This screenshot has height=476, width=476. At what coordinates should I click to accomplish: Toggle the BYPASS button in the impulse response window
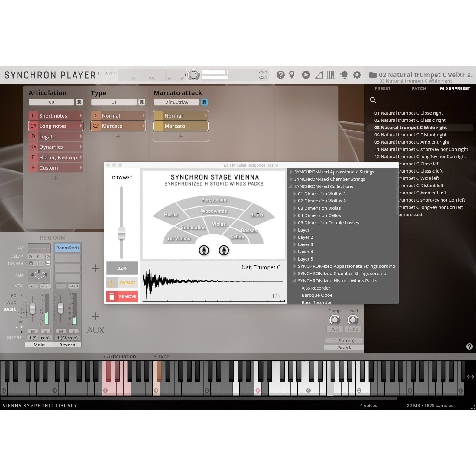(x=122, y=283)
